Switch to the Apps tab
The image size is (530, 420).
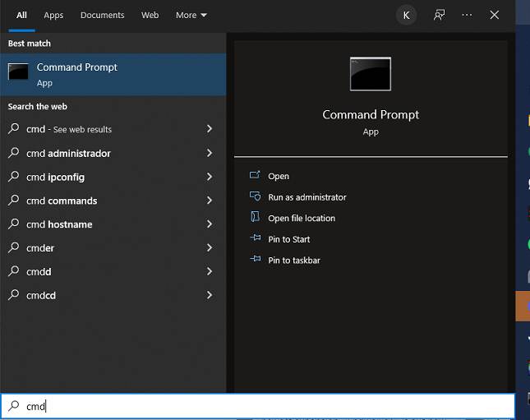point(53,15)
